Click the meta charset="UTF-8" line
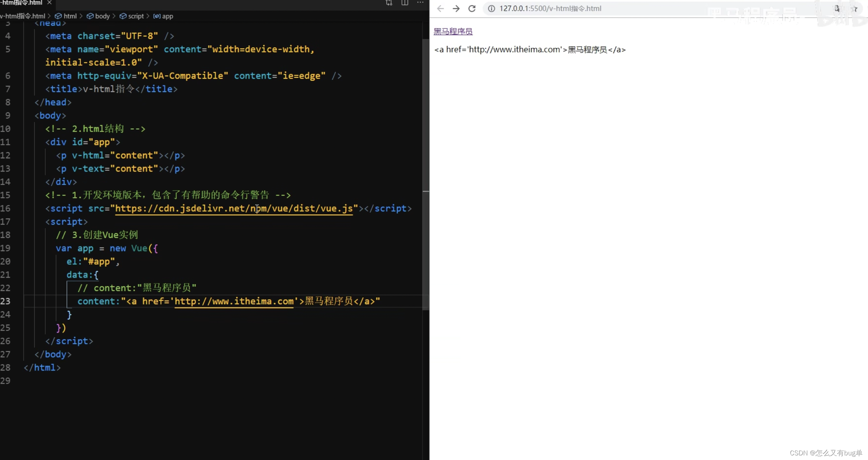Screen dimensions: 868x460 [110, 36]
